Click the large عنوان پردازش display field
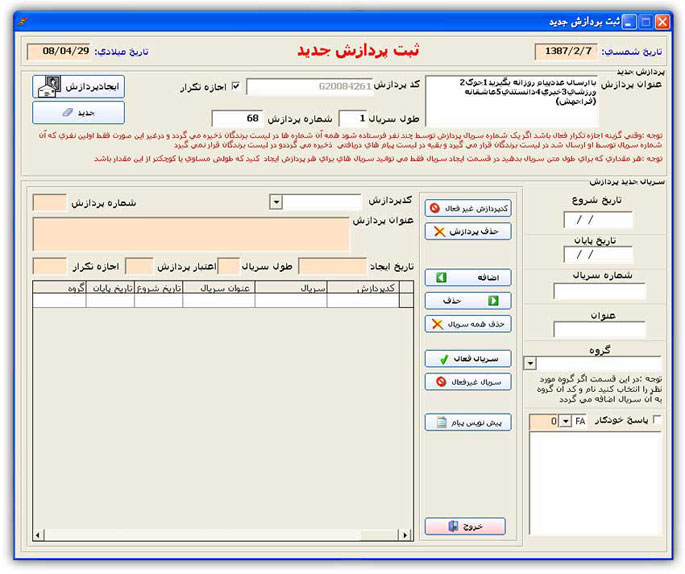Screen dimensions: 685x574 click(x=191, y=234)
